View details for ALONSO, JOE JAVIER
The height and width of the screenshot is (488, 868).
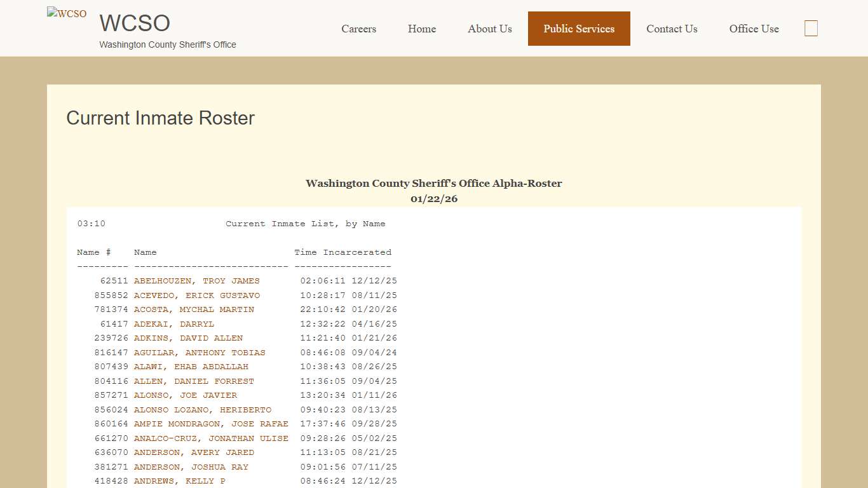(x=189, y=395)
